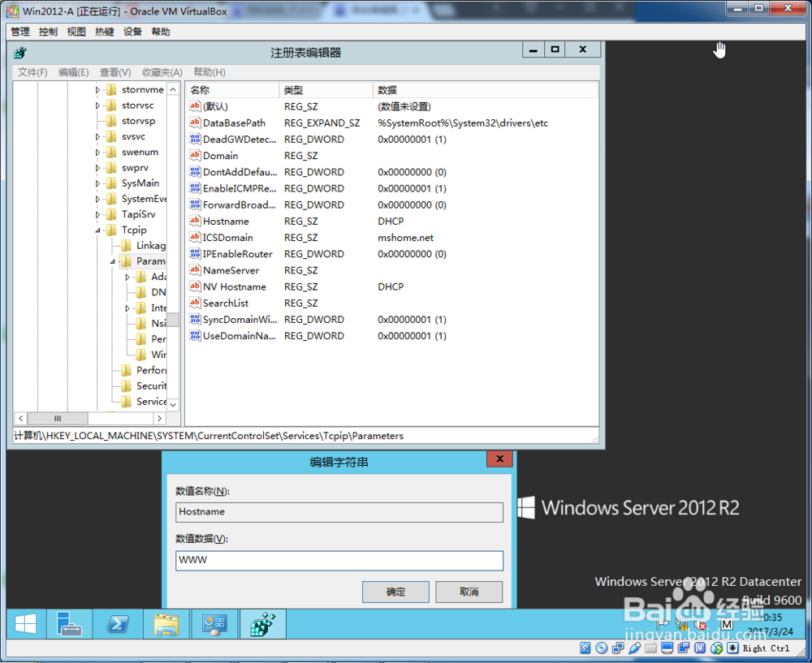The width and height of the screenshot is (812, 663).
Task: Open File Explorer from the taskbar
Action: pyautogui.click(x=166, y=624)
